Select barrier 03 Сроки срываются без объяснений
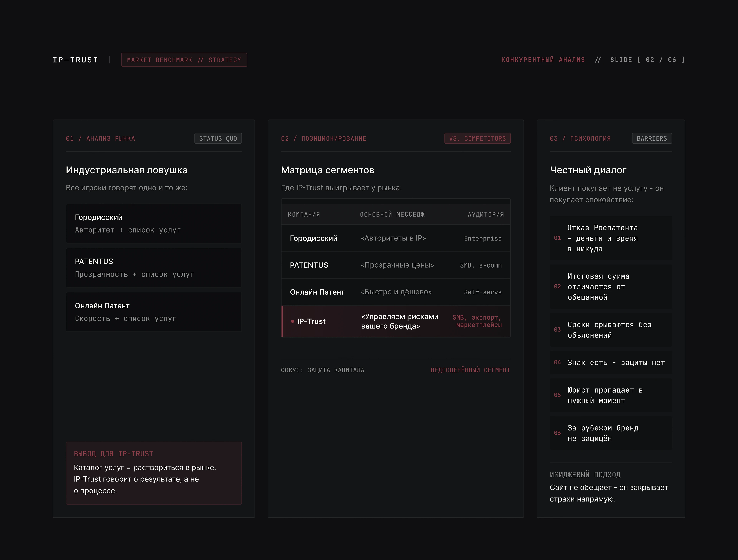 [611, 330]
